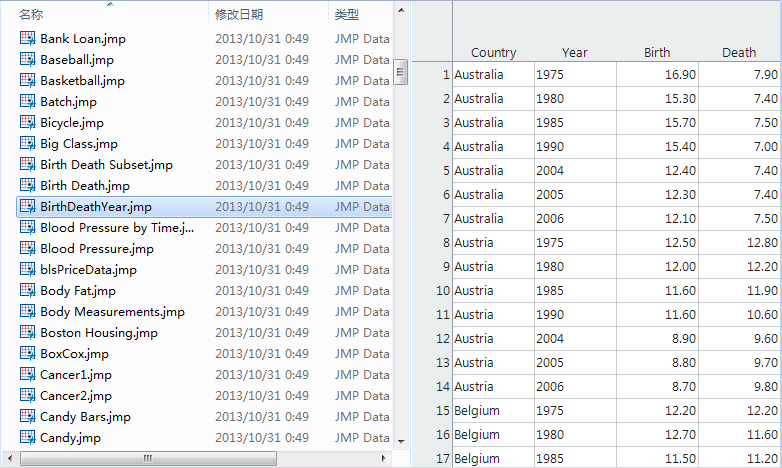The width and height of the screenshot is (782, 468).
Task: Click Birth value 16.90
Action: [x=680, y=74]
